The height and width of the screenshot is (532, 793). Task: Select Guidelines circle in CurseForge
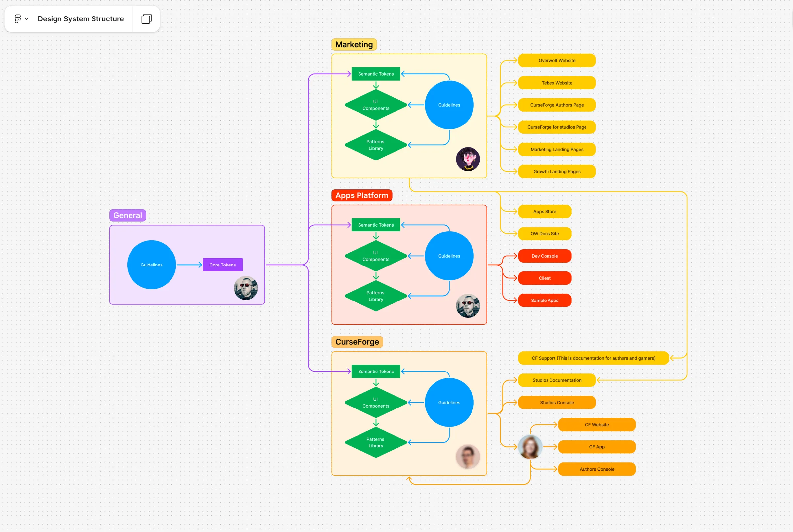coord(449,403)
